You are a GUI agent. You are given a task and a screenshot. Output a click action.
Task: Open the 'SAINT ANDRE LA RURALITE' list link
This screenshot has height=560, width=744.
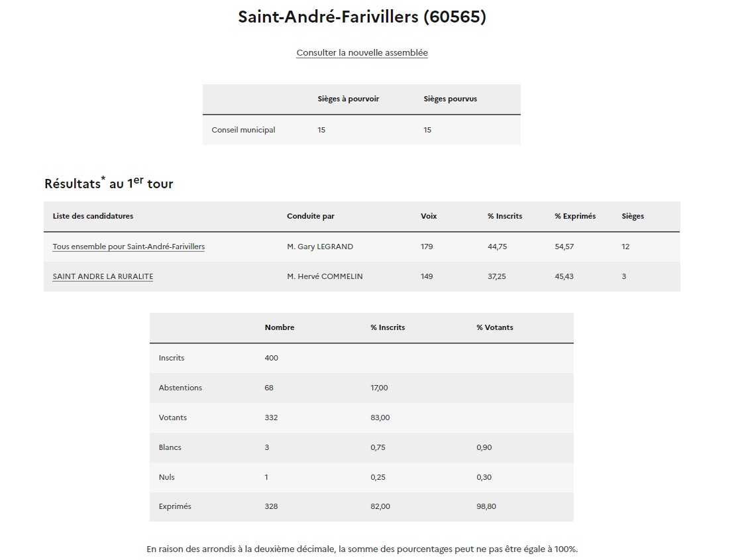103,276
